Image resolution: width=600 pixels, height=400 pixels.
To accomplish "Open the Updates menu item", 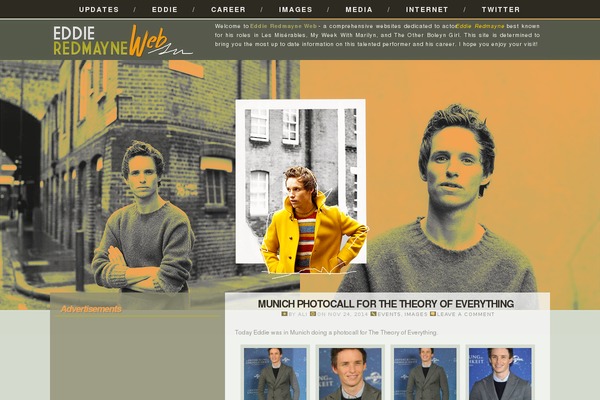I will (99, 10).
